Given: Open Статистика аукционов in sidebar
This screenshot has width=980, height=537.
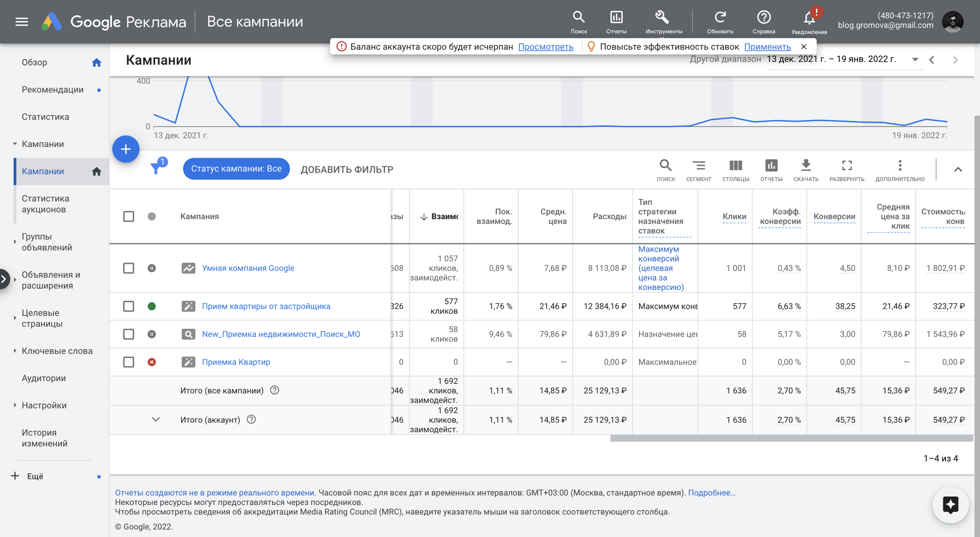Looking at the screenshot, I should point(45,204).
